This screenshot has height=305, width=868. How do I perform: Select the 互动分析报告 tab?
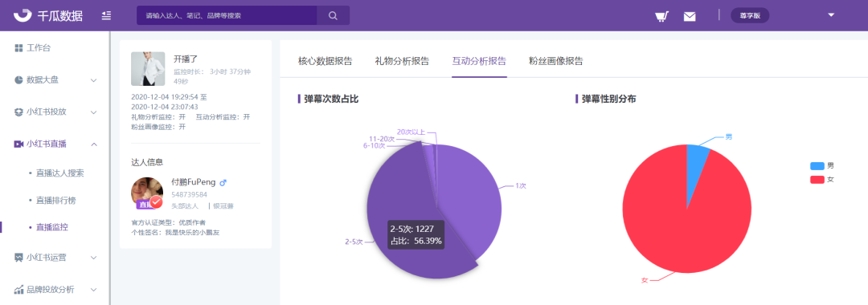pos(479,61)
